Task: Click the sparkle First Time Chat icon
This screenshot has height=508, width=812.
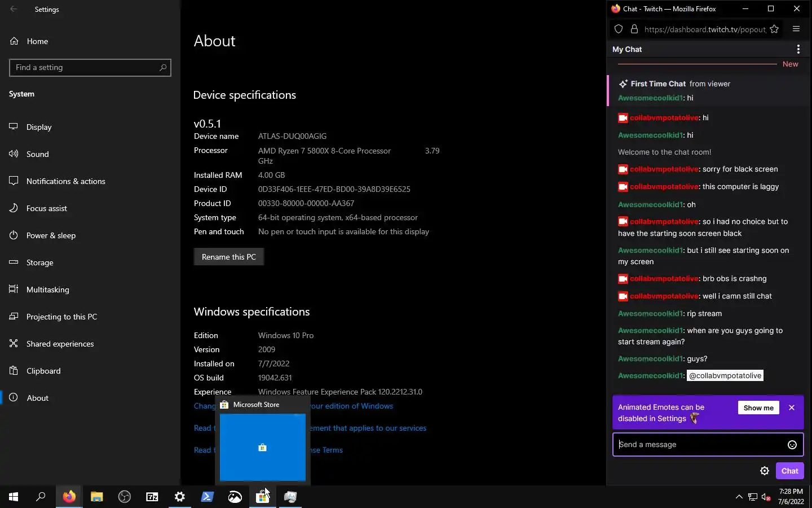Action: coord(623,84)
